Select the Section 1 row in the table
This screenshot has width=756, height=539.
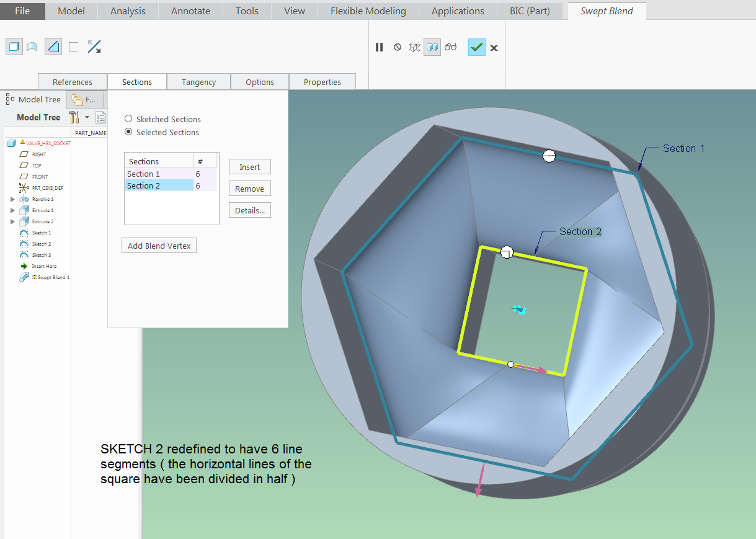[171, 174]
